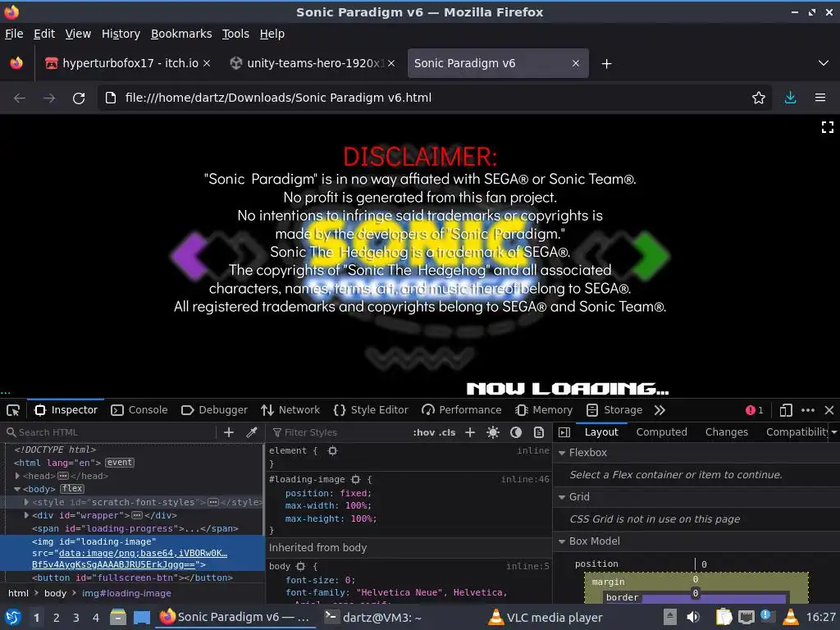Open the Firefox hamburger application menu
Viewport: 840px width, 630px height.
click(820, 98)
